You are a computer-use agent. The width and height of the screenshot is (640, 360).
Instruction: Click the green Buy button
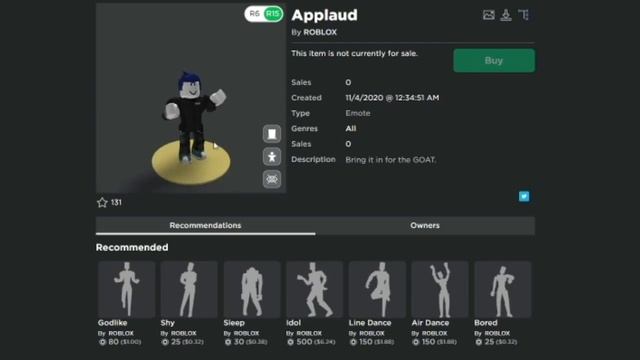[494, 60]
